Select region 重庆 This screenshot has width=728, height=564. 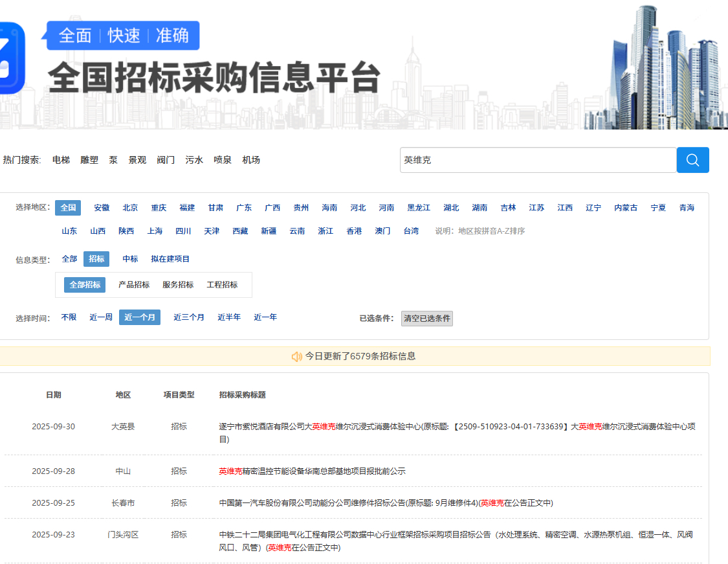(159, 208)
